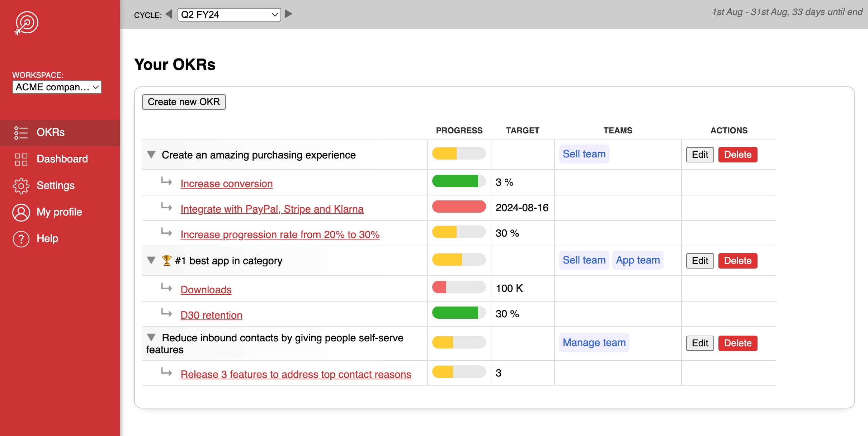868x436 pixels.
Task: Delete the #1 best app in category OKR
Action: pyautogui.click(x=738, y=260)
